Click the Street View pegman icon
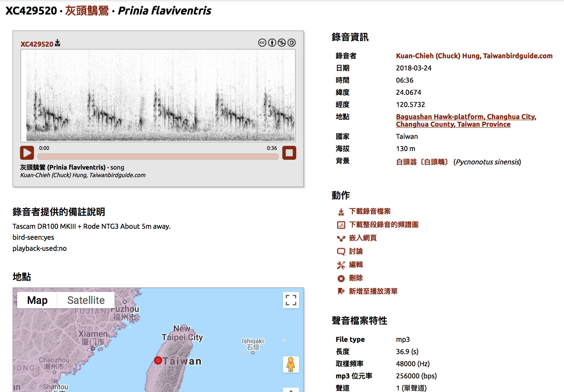Viewport: 564px width, 392px height. pos(291,364)
